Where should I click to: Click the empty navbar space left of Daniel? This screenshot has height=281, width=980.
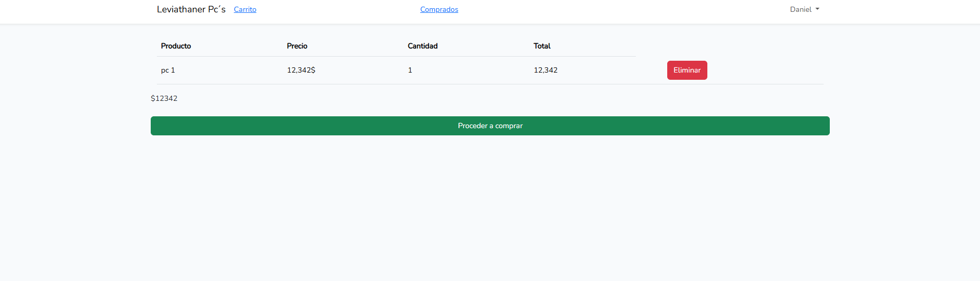click(x=617, y=9)
